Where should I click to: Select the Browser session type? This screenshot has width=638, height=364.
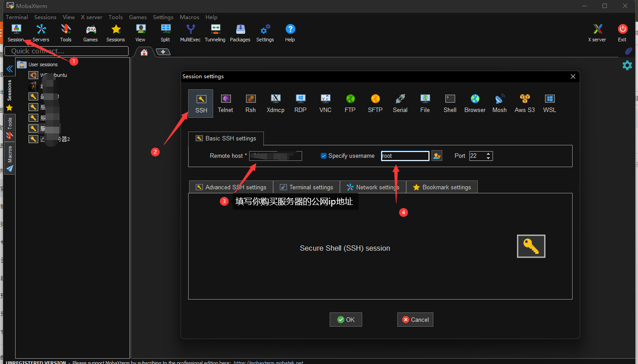[475, 104]
